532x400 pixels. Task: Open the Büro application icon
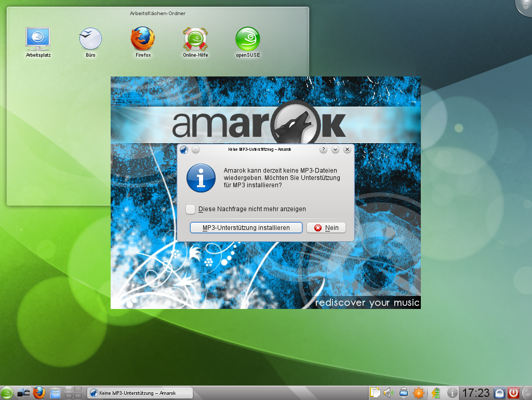[x=90, y=37]
